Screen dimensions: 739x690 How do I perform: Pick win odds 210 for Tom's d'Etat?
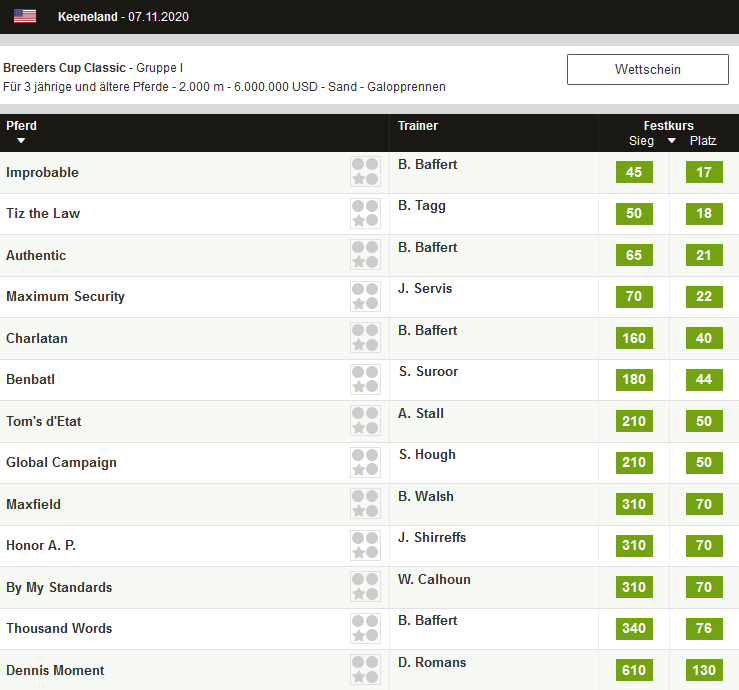pyautogui.click(x=634, y=421)
